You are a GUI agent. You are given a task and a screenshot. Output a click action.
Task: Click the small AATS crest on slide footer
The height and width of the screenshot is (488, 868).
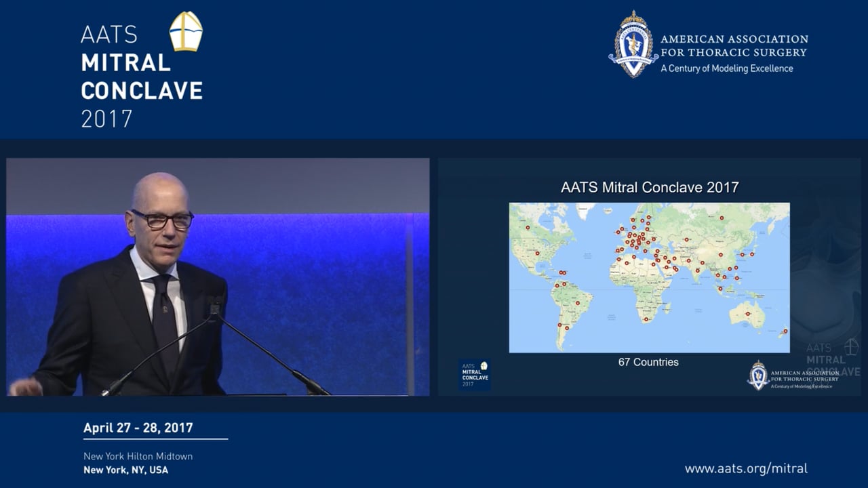[758, 375]
